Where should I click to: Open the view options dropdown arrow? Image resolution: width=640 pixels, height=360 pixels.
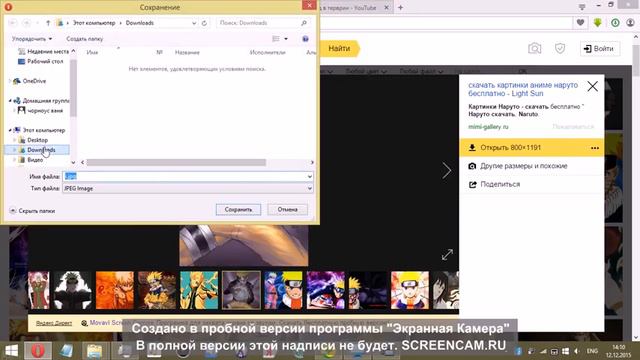point(286,39)
